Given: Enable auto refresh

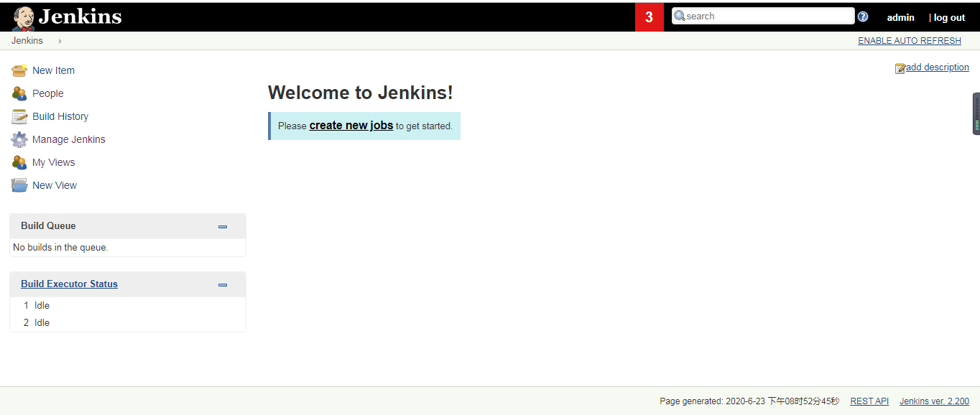Looking at the screenshot, I should (909, 40).
